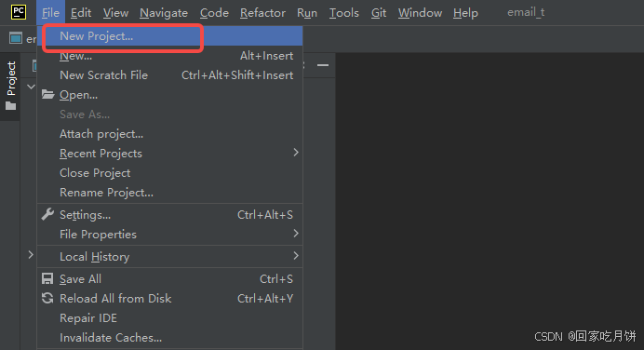Screen dimensions: 644x350
Task: Choose New Project... from File menu
Action: click(x=170, y=36)
